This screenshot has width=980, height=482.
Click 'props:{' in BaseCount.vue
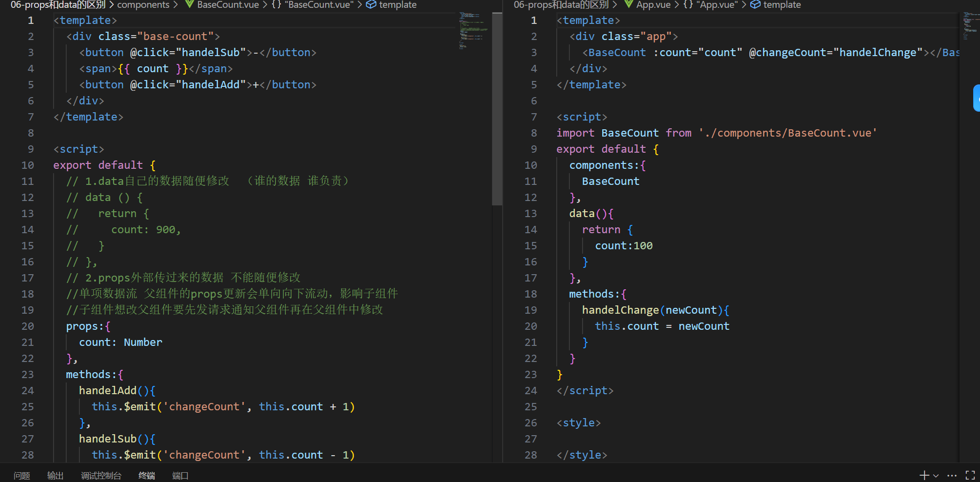tap(88, 326)
